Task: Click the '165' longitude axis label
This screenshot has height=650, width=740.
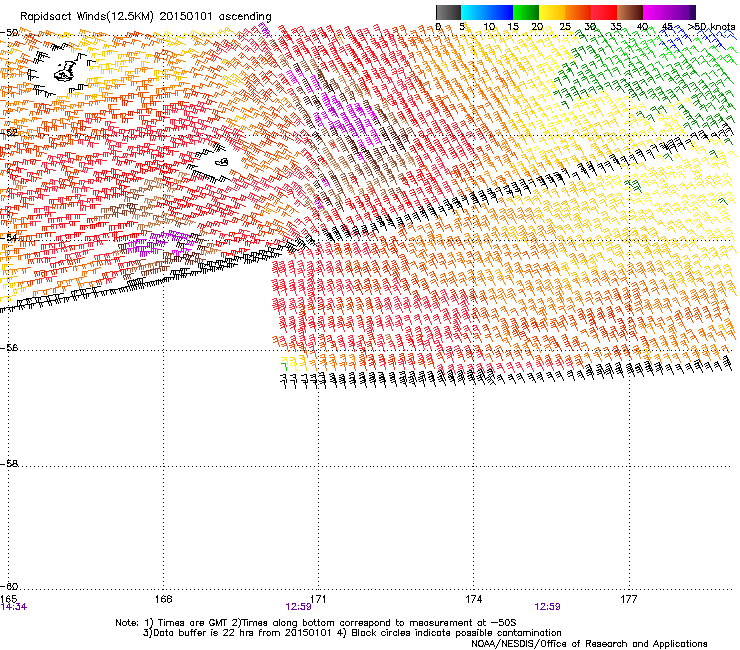Action: (x=9, y=599)
